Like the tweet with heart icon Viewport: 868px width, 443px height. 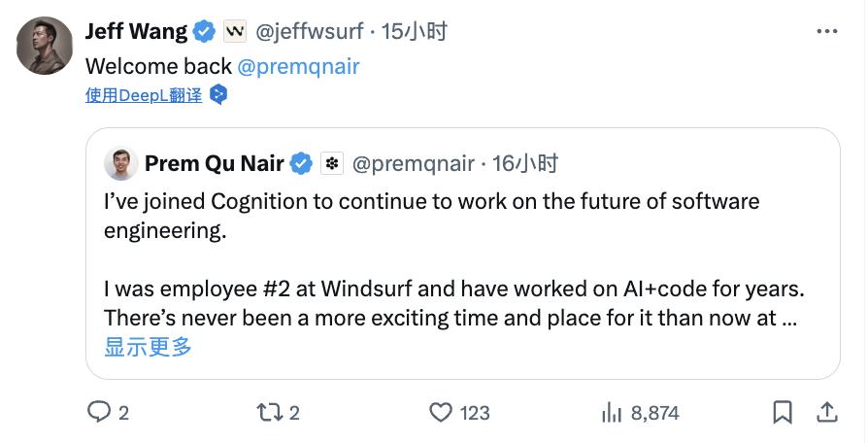pos(442,413)
